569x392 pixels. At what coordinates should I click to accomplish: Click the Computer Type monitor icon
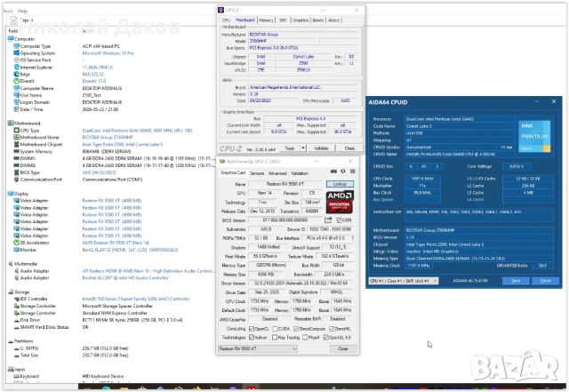pyautogui.click(x=16, y=46)
